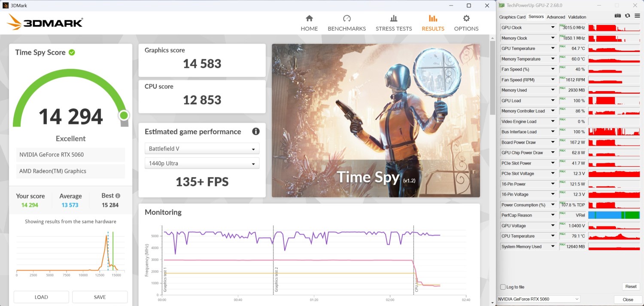Click the GPU-Z refresh icon
Viewport: 644px width, 306px height.
627,16
